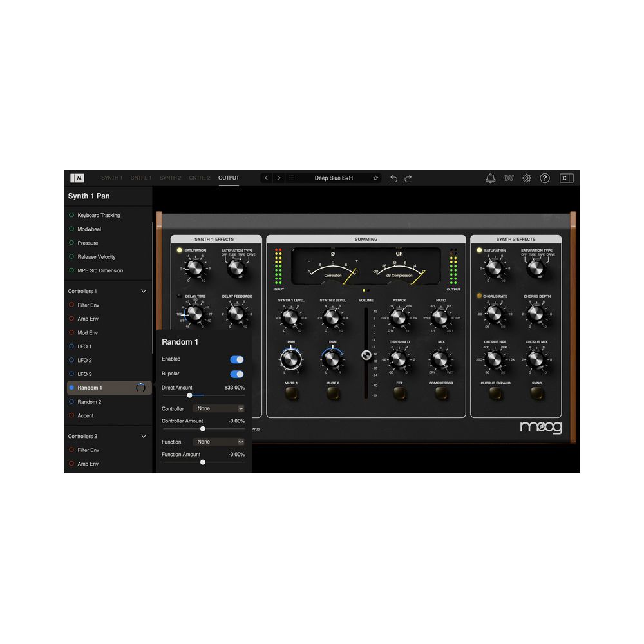644x644 pixels.
Task: Open the Controller dropdown set to None
Action: coord(219,408)
